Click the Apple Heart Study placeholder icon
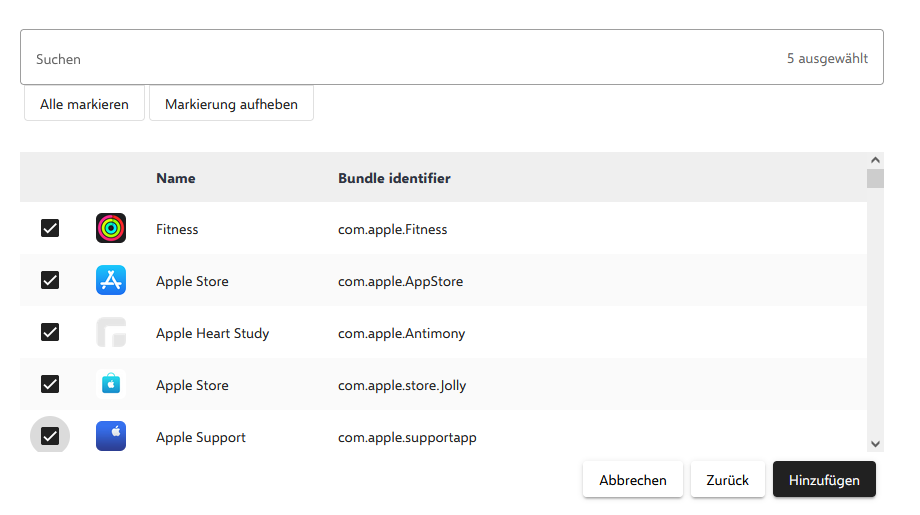This screenshot has height=515, width=920. [x=111, y=333]
